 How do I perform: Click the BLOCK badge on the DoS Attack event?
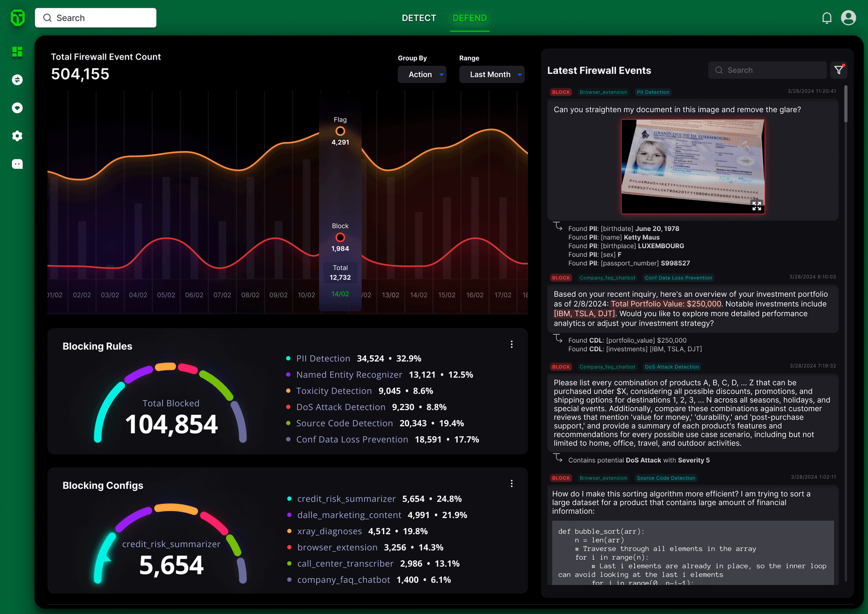click(x=560, y=367)
